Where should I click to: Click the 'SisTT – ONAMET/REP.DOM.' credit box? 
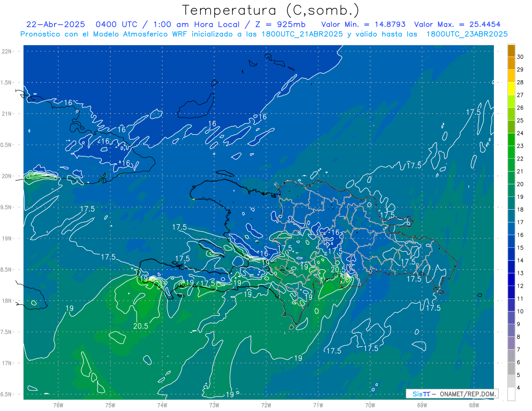click(452, 394)
